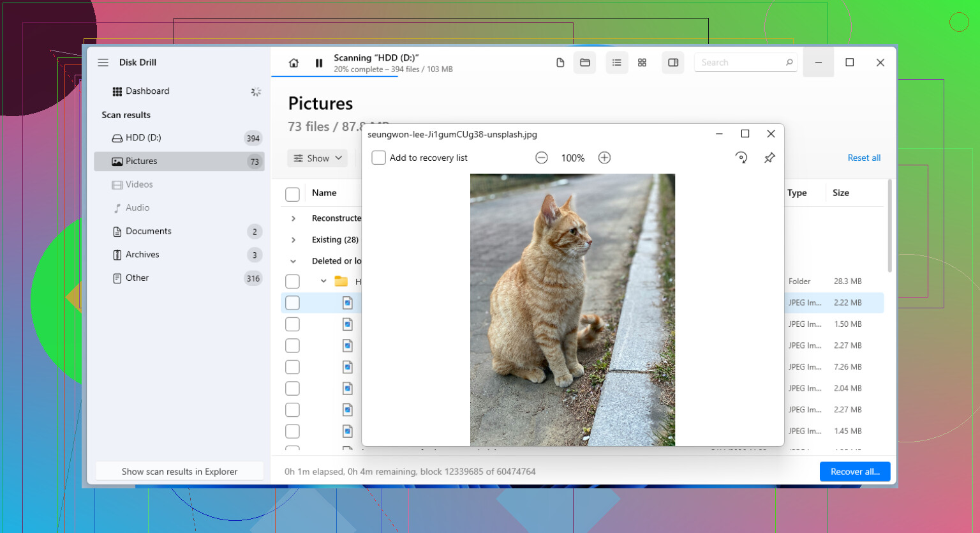Click the "28.3 MB" size cell
The width and height of the screenshot is (980, 533).
pyautogui.click(x=847, y=282)
